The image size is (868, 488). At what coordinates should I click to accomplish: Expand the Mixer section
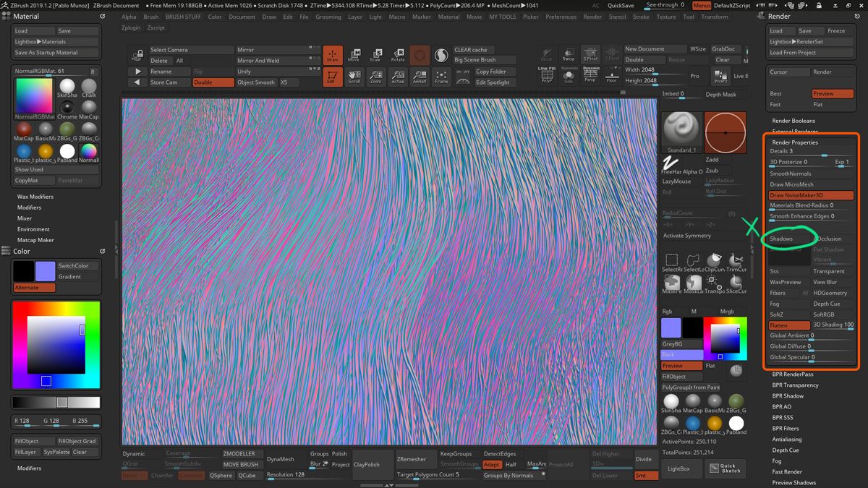coord(25,218)
